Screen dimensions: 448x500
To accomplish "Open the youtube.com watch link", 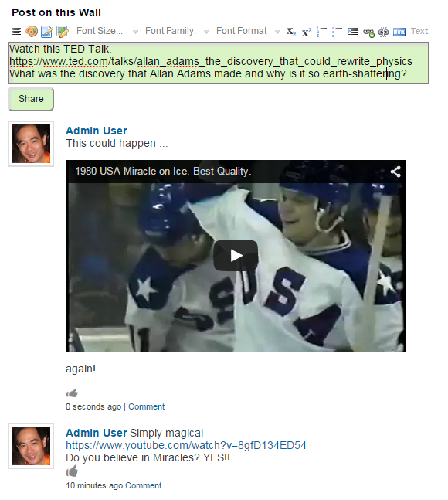I will pyautogui.click(x=185, y=445).
